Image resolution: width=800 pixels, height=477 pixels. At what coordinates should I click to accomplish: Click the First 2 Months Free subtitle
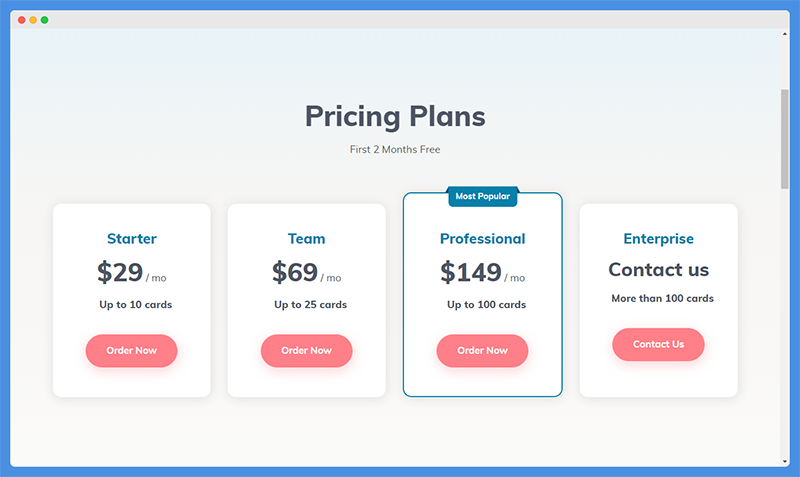[395, 149]
